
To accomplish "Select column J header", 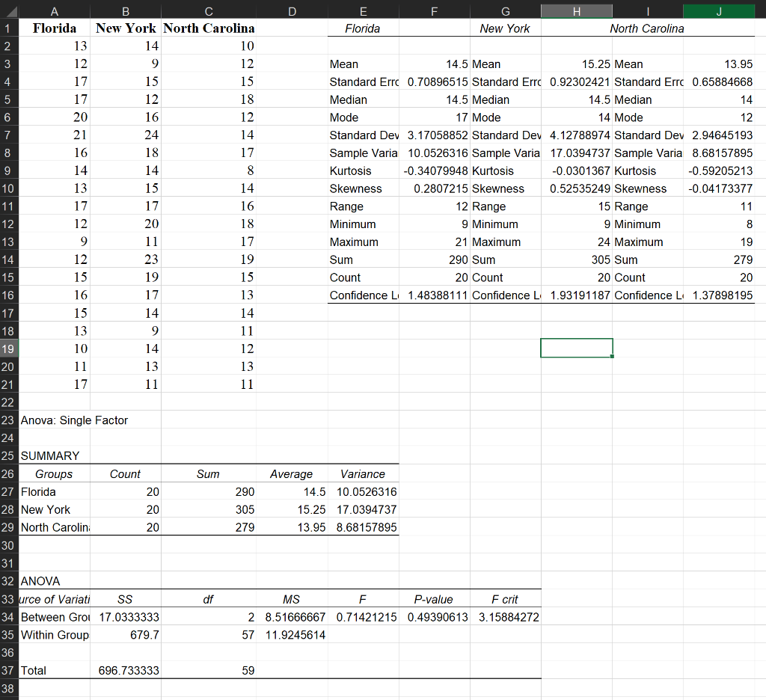I will [719, 11].
